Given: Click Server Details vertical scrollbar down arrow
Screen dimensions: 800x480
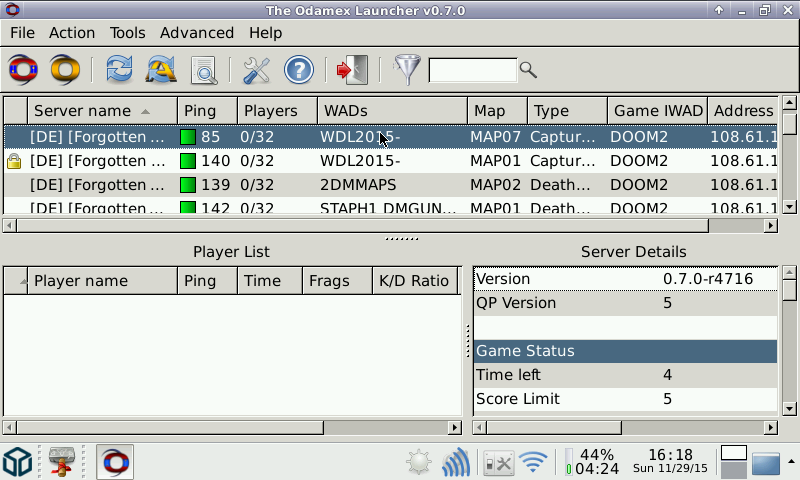Looking at the screenshot, I should (789, 409).
